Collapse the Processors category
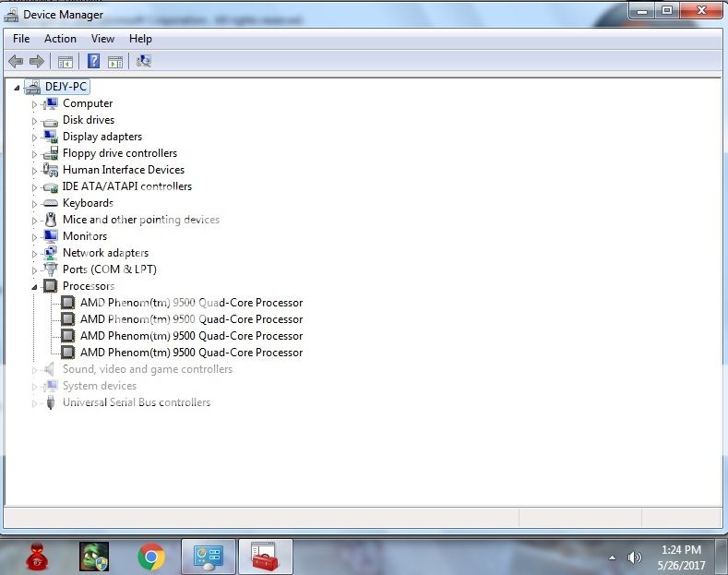Viewport: 728px width, 575px height. [34, 287]
